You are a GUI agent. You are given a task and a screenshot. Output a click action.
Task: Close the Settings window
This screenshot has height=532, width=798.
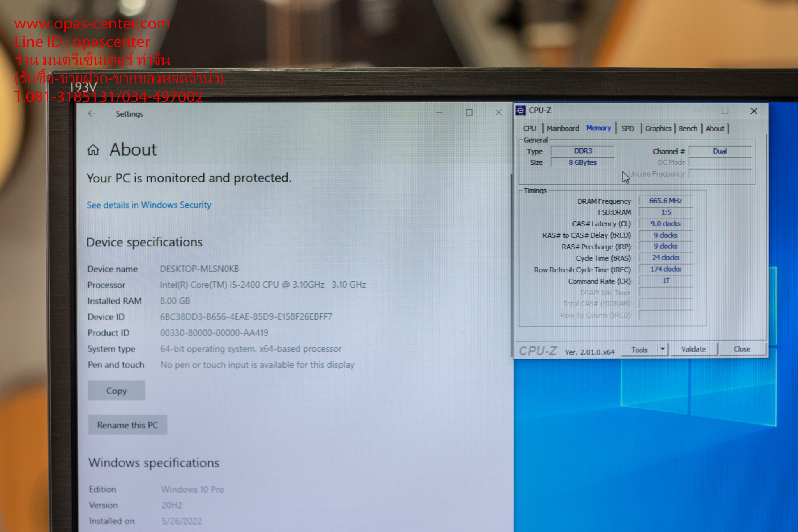pyautogui.click(x=498, y=113)
